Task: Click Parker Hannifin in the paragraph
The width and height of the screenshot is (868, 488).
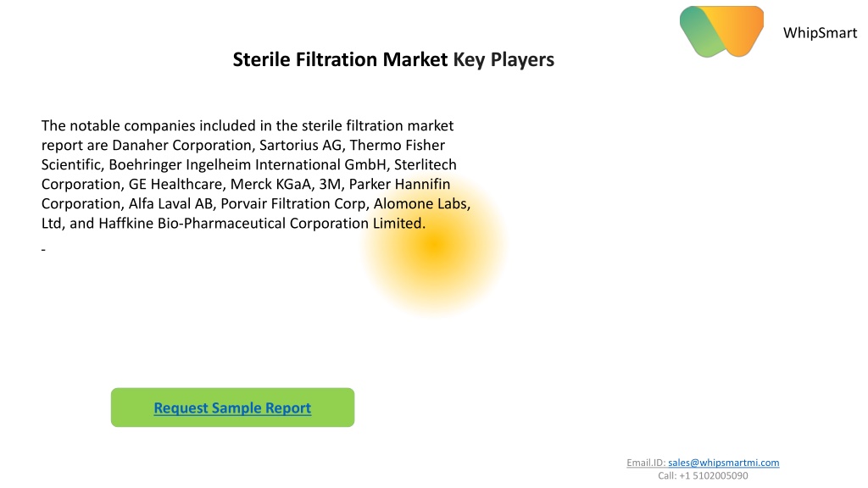Action: click(x=399, y=184)
